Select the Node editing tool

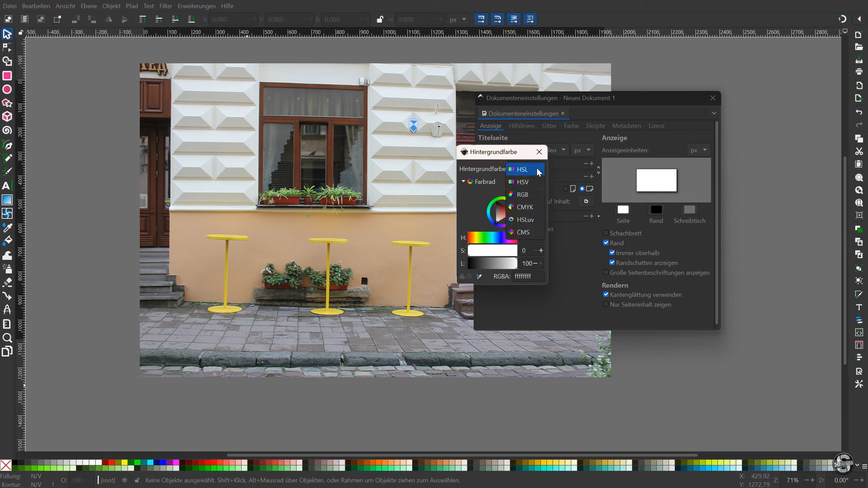pos(7,47)
